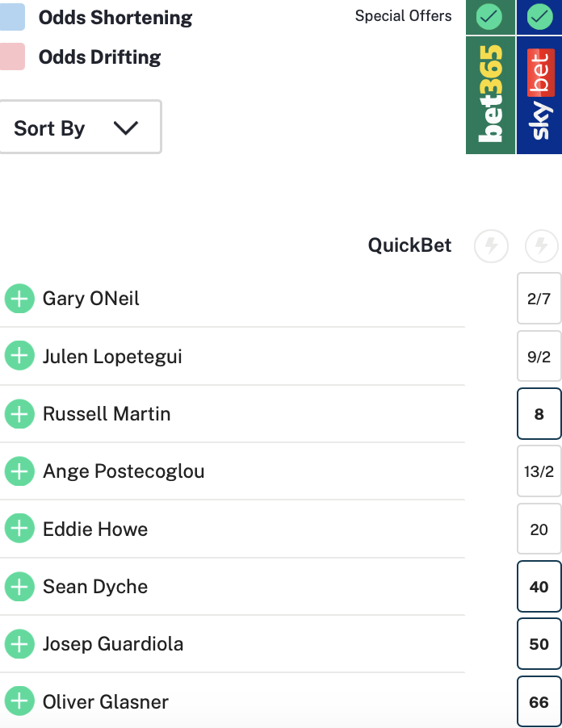Click the Ange Postecoglou name
Screen dimensions: 562x728
click(x=124, y=471)
